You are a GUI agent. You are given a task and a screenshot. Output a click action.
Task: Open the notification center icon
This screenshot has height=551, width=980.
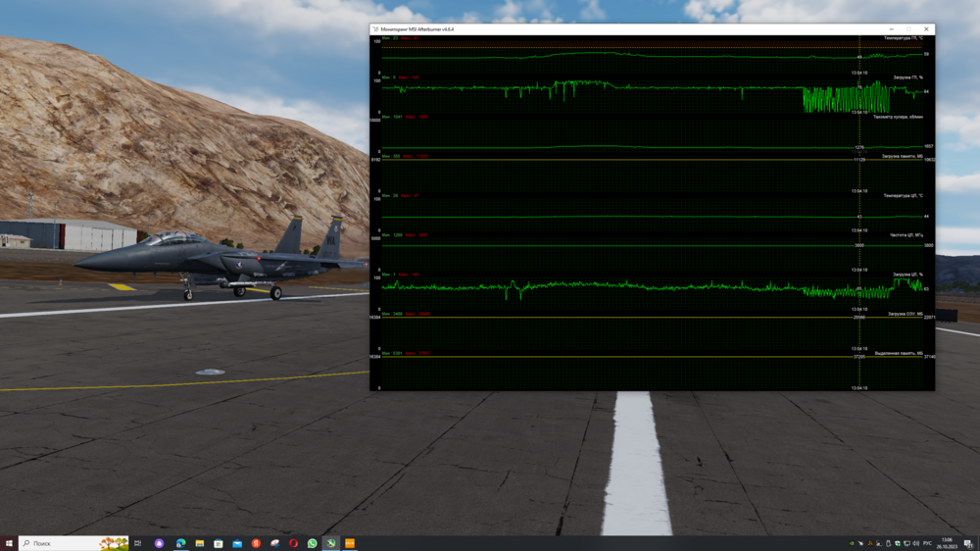968,543
